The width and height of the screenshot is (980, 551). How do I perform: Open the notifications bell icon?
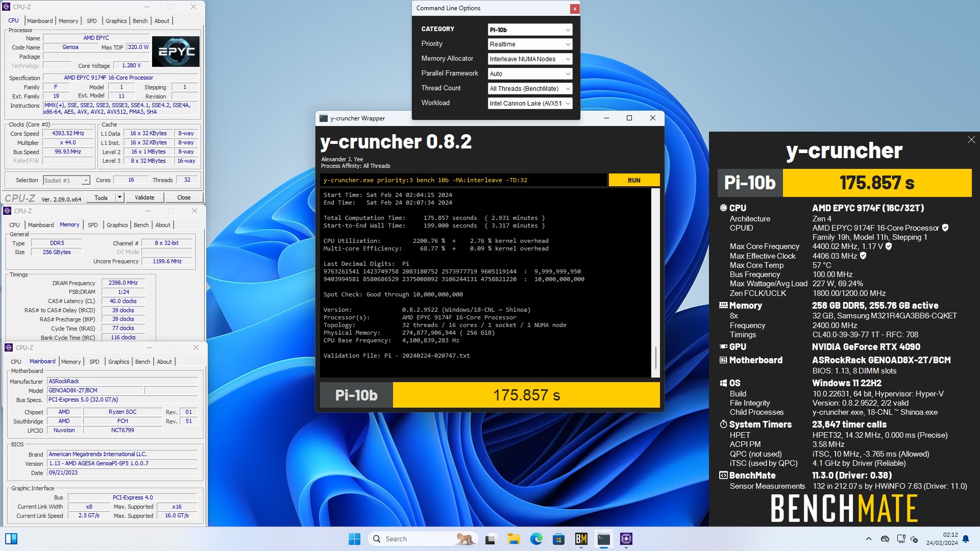tap(966, 539)
